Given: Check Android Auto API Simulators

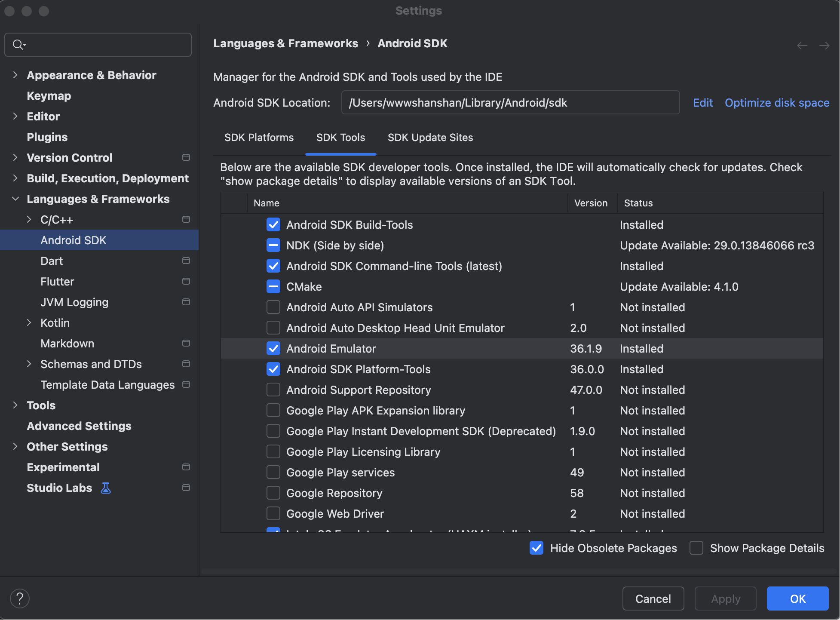Looking at the screenshot, I should tap(273, 307).
